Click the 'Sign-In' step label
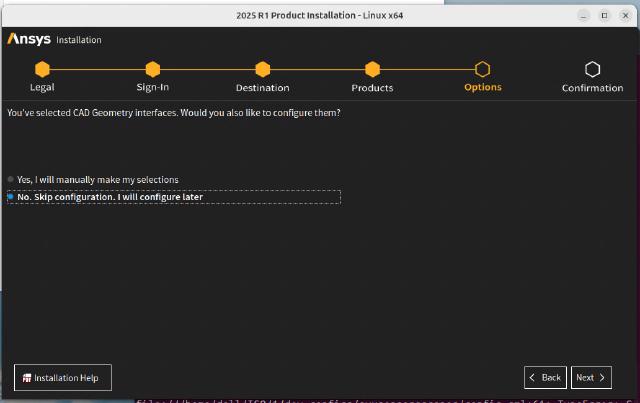The width and height of the screenshot is (640, 403). point(153,87)
